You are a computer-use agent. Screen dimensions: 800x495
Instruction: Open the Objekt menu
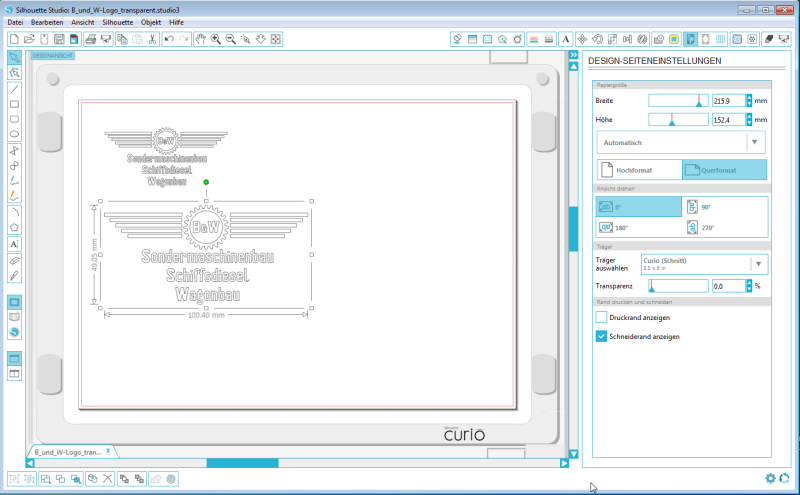151,22
